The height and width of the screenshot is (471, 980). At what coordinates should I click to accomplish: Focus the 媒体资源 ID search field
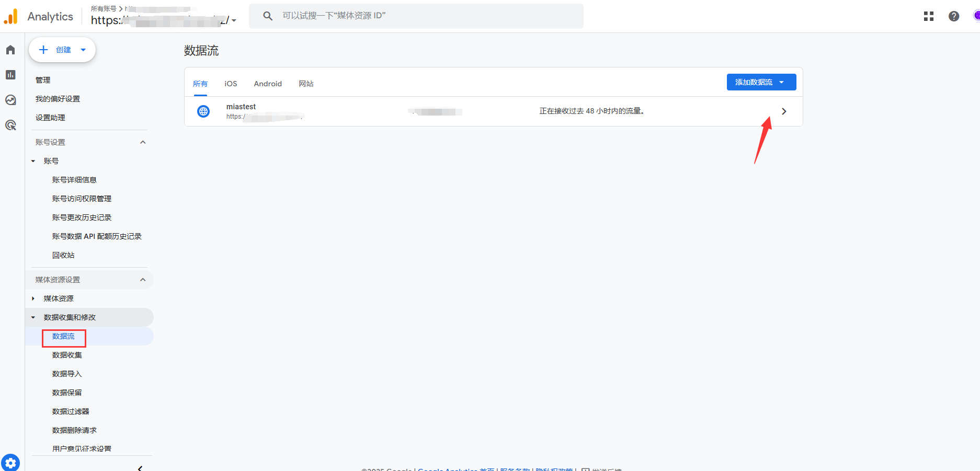[416, 16]
